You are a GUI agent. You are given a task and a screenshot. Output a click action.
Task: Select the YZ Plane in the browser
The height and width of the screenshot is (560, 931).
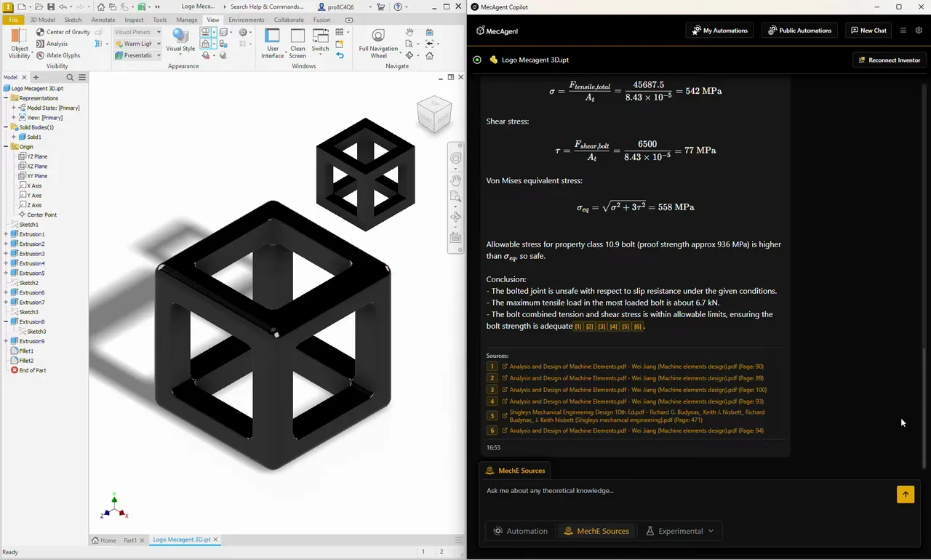click(33, 156)
